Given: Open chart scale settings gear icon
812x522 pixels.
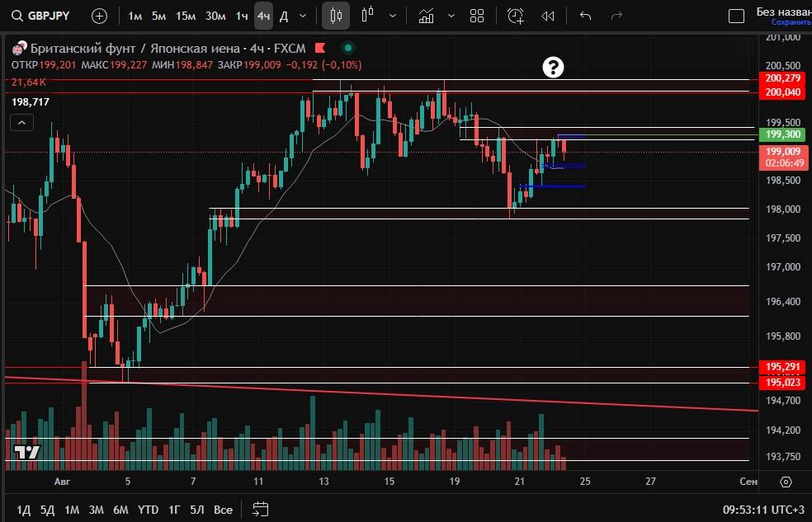Looking at the screenshot, I should [x=786, y=482].
